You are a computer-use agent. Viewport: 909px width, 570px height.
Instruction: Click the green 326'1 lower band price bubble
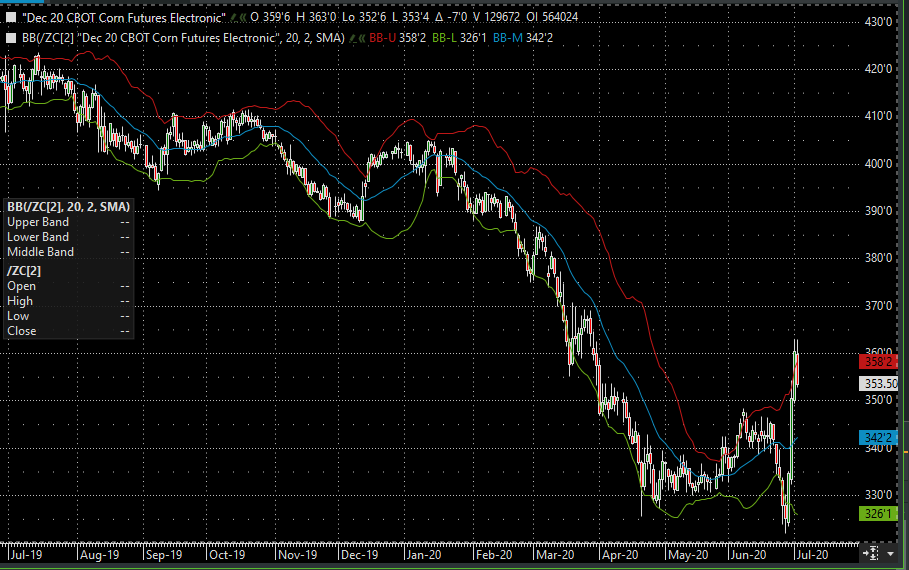878,513
